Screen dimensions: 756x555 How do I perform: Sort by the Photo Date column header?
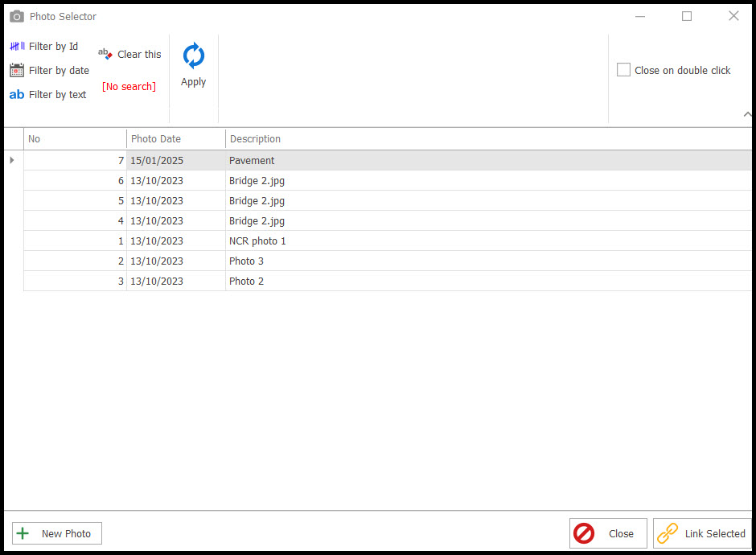pyautogui.click(x=175, y=139)
